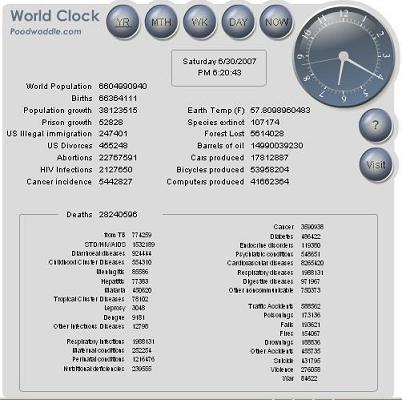Click the date Saturday 6/30/2007

pos(219,61)
